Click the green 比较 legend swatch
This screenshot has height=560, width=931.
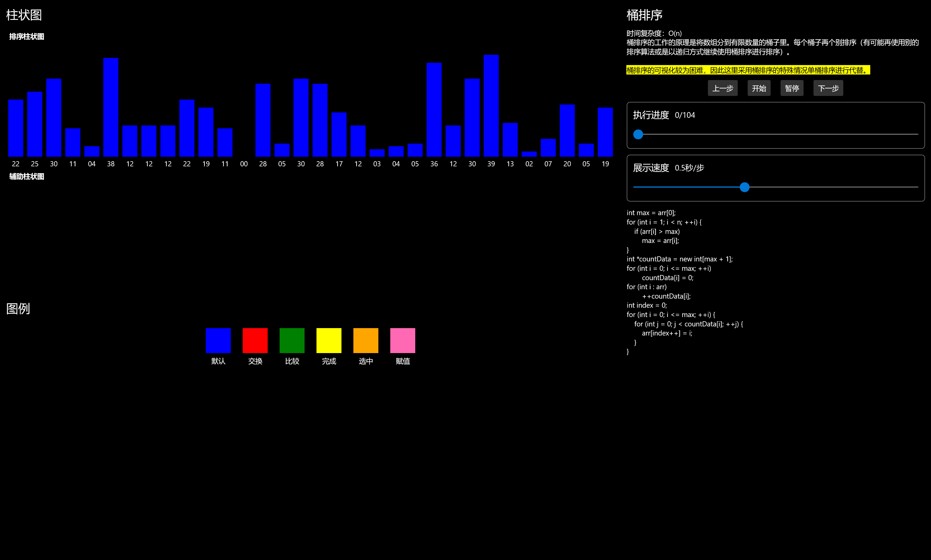292,340
